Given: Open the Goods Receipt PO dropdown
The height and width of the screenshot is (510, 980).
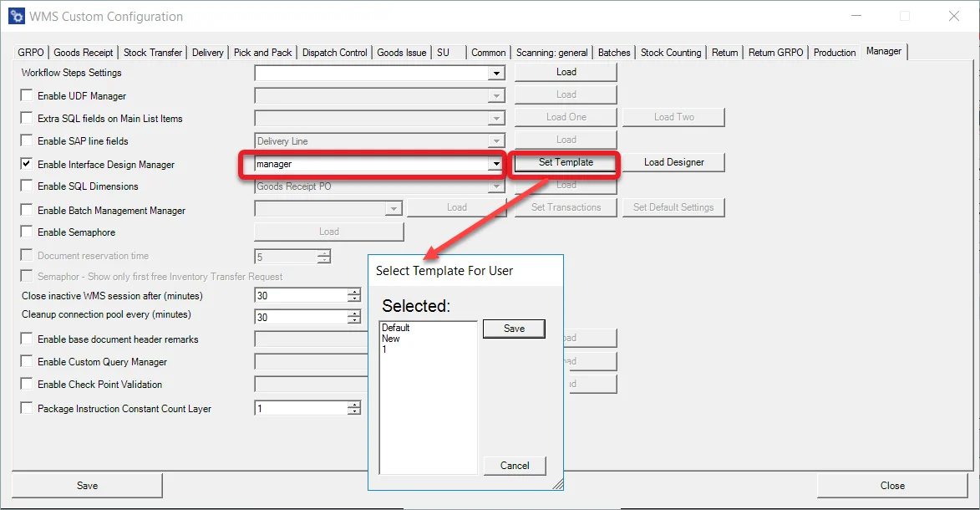Looking at the screenshot, I should (x=498, y=185).
